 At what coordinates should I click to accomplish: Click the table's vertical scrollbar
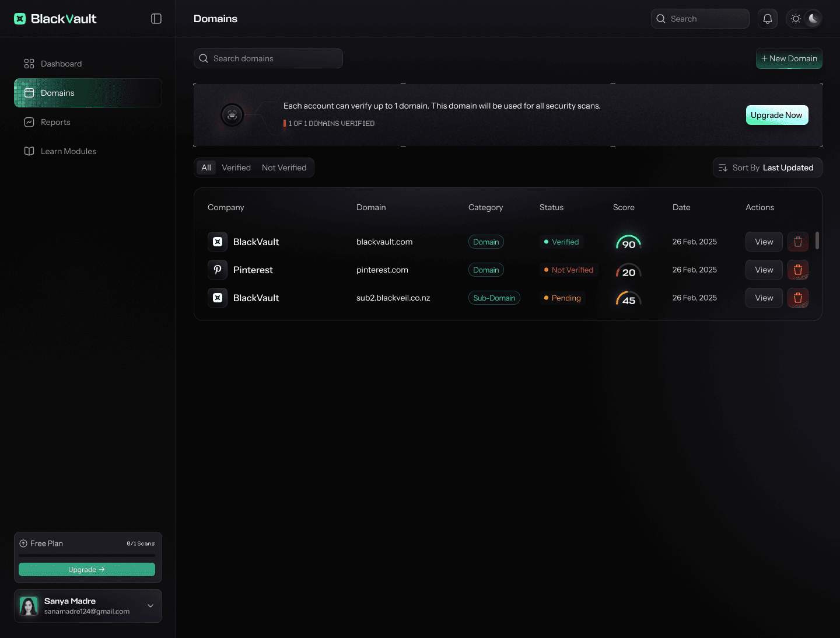pos(817,240)
